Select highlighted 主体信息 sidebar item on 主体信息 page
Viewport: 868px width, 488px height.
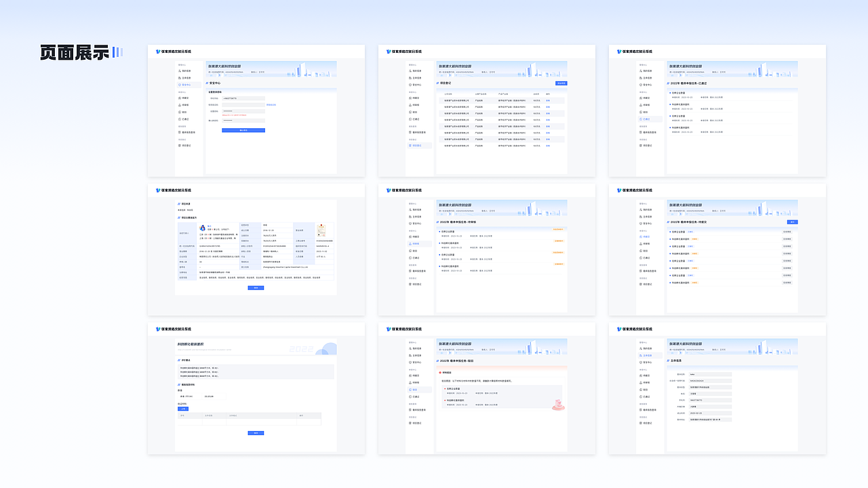tap(650, 356)
